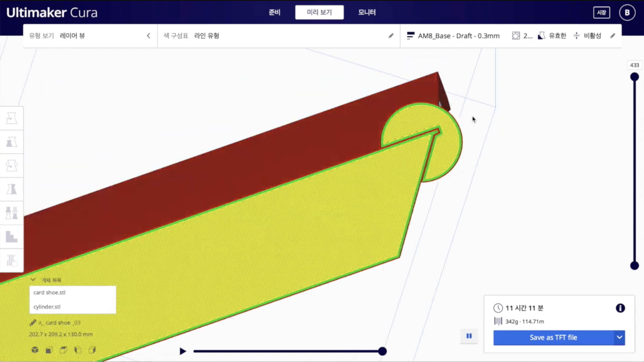Click the simulation path slider handle
This screenshot has height=362, width=644.
(x=382, y=351)
